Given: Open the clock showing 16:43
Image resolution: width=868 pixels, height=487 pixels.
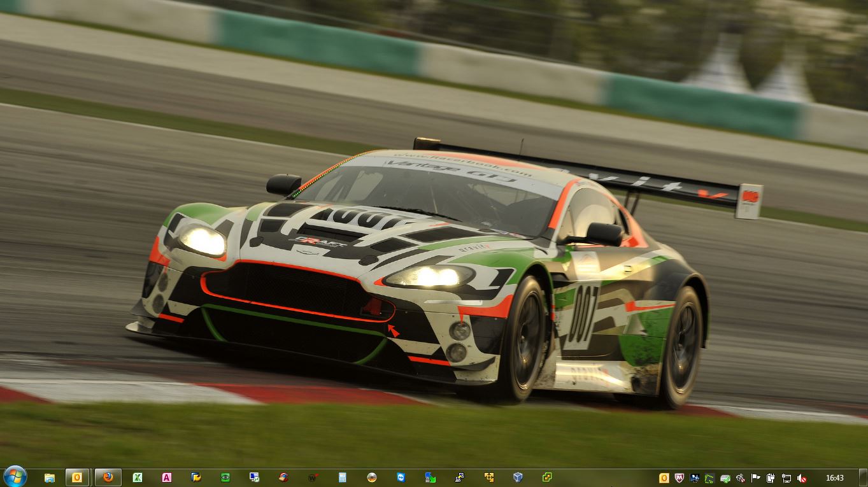Looking at the screenshot, I should tap(834, 478).
